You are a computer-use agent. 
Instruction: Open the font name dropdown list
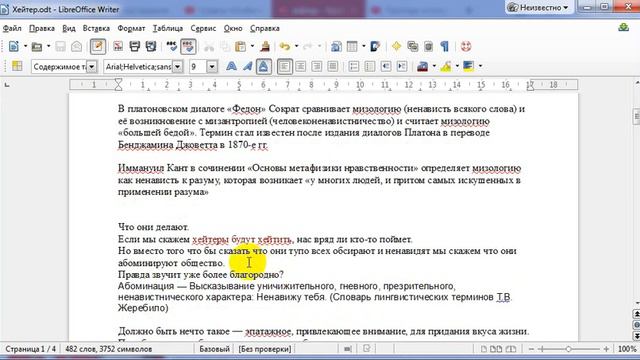click(x=178, y=67)
